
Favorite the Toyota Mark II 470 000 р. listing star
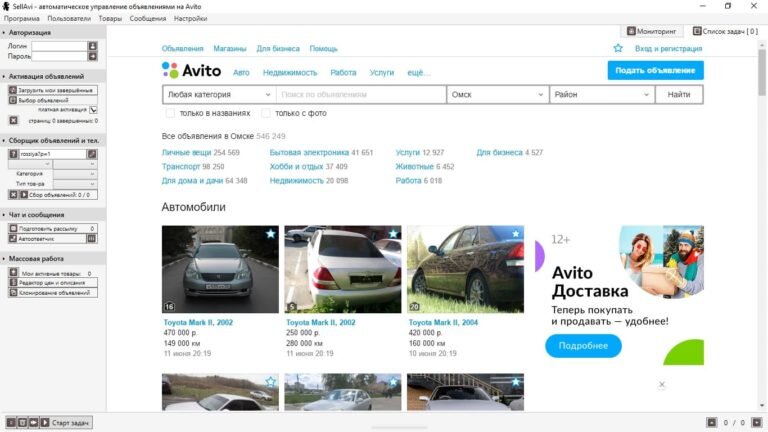[x=270, y=234]
